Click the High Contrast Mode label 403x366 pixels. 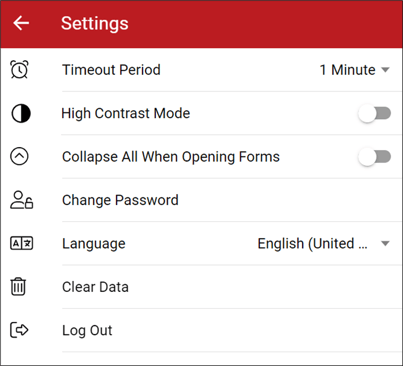point(126,114)
